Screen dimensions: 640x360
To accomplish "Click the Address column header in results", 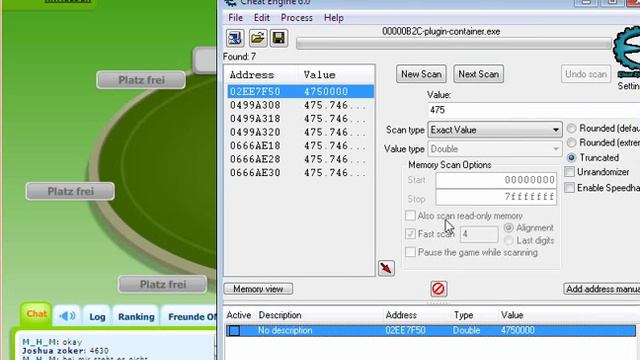I will tap(252, 75).
